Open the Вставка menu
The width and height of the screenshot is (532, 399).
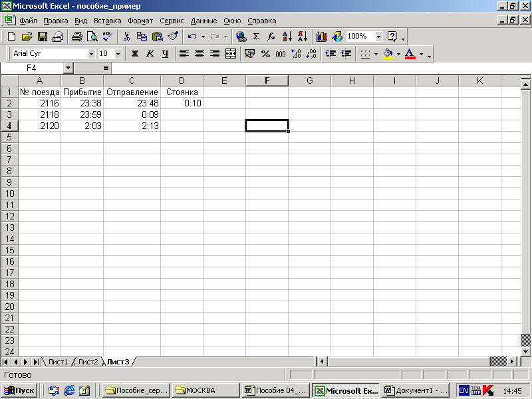[x=107, y=21]
